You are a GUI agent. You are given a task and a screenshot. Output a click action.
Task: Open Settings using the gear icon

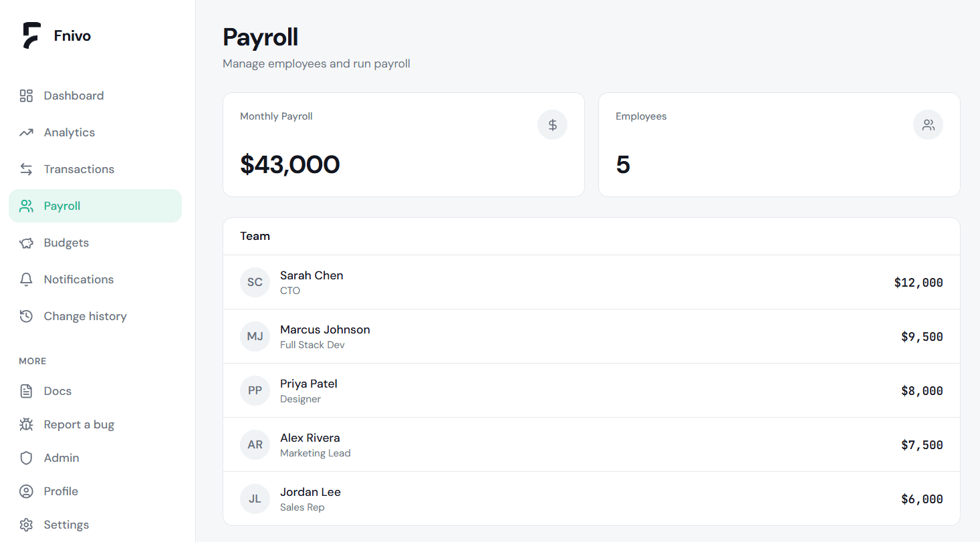pos(26,525)
